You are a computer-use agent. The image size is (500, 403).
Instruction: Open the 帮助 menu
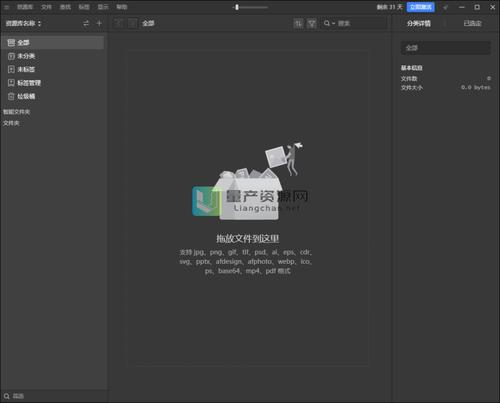(122, 7)
